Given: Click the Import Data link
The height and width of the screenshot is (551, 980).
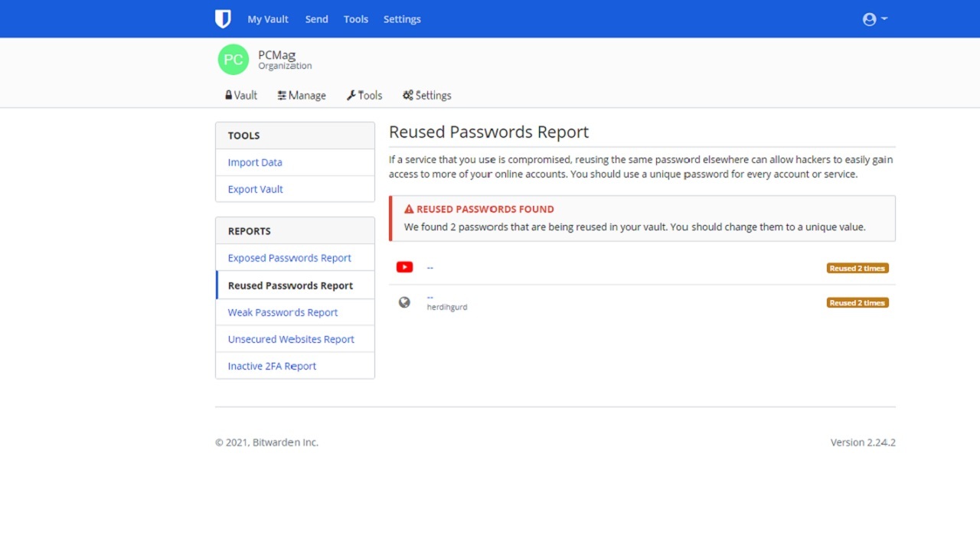Looking at the screenshot, I should click(x=254, y=162).
